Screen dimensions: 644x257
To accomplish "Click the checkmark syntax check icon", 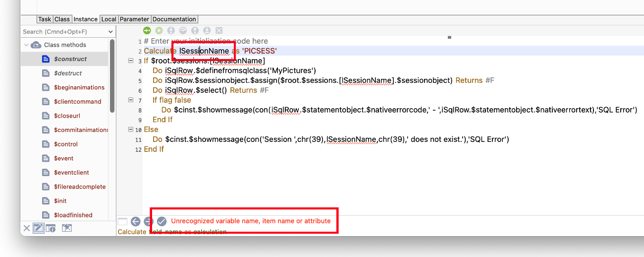I will (161, 221).
